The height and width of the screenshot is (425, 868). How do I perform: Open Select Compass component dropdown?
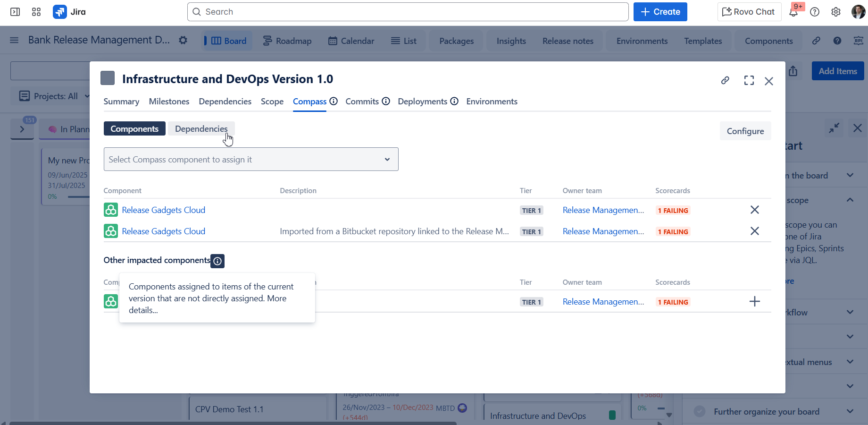pyautogui.click(x=251, y=160)
